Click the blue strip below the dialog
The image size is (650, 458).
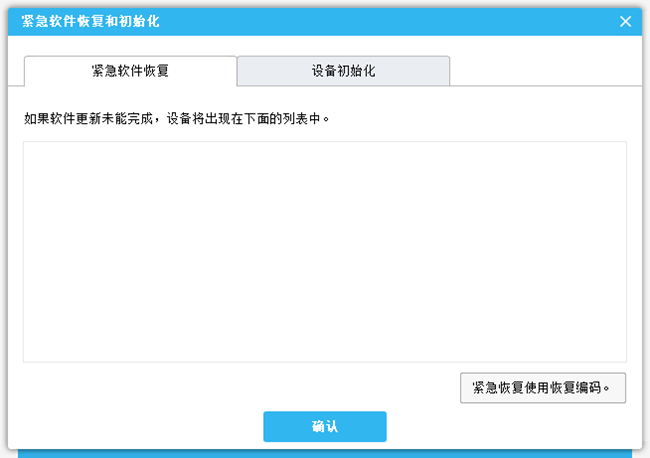(324, 453)
